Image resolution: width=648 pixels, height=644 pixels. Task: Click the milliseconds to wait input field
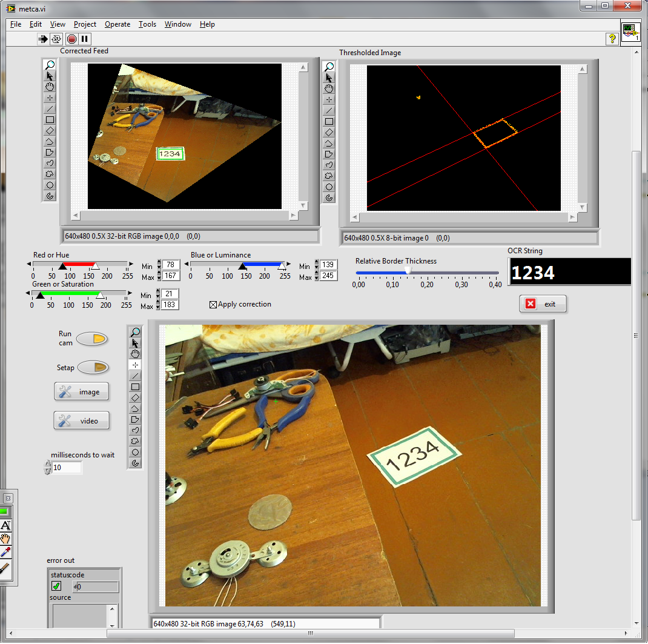click(x=67, y=468)
